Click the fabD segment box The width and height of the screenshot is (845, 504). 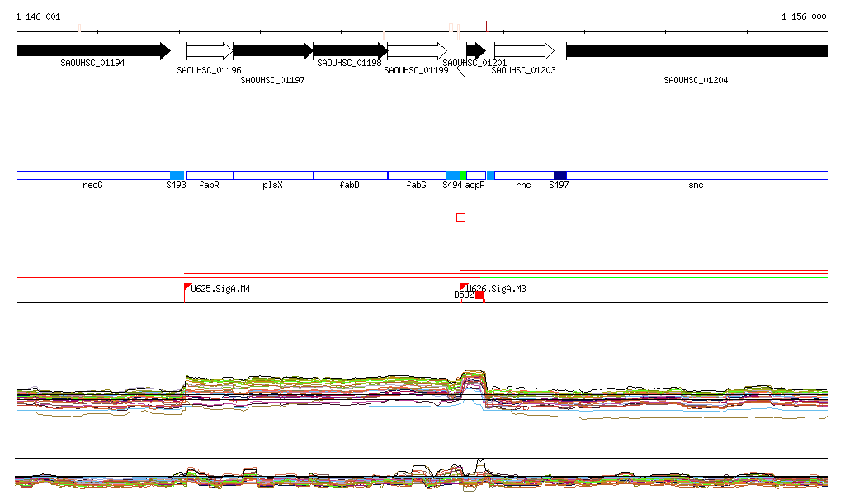[x=350, y=175]
